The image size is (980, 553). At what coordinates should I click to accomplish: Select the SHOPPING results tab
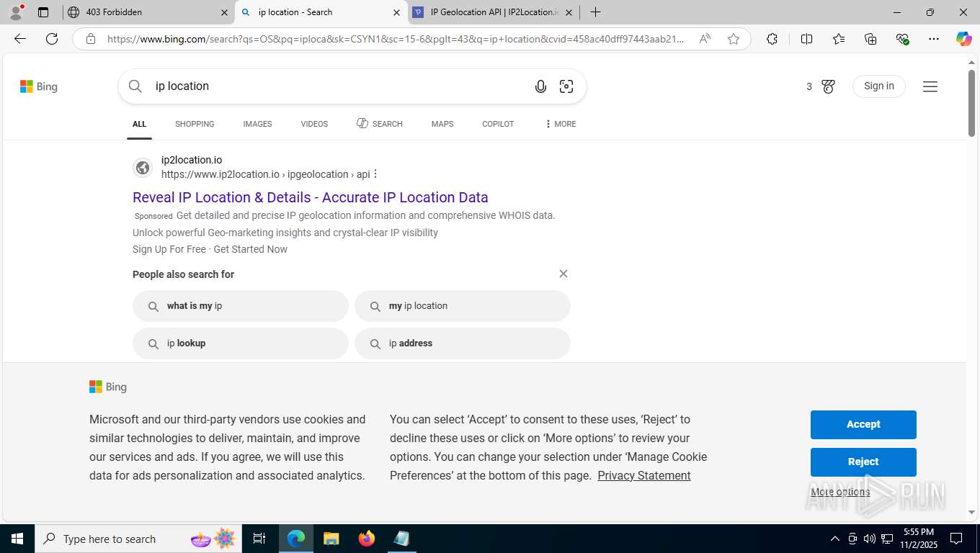(x=195, y=124)
